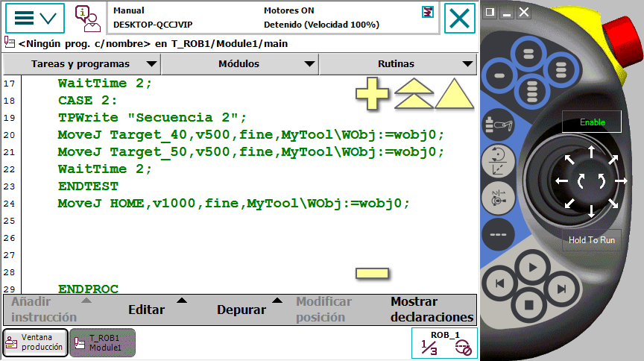644x361 pixels.
Task: Open the operator window icon
Action: [x=87, y=19]
